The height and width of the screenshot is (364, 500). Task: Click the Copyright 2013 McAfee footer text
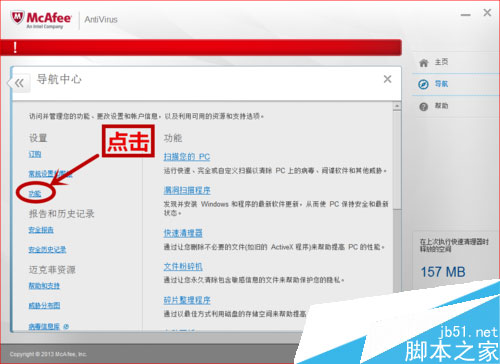pos(48,354)
